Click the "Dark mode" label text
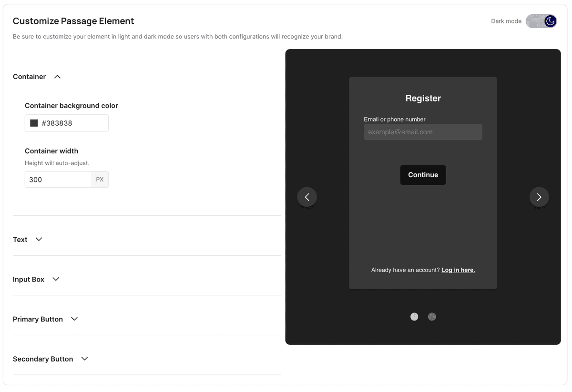The image size is (572, 392). (x=506, y=21)
